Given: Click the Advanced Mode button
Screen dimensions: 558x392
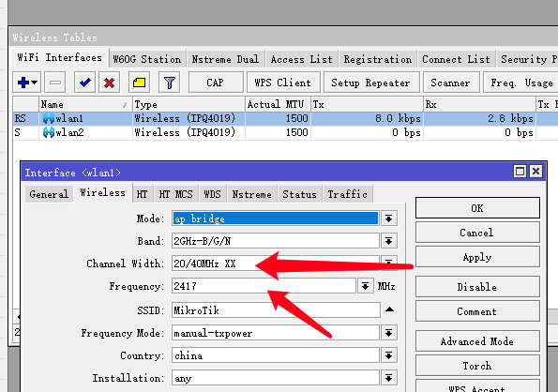Looking at the screenshot, I should click(x=477, y=341).
